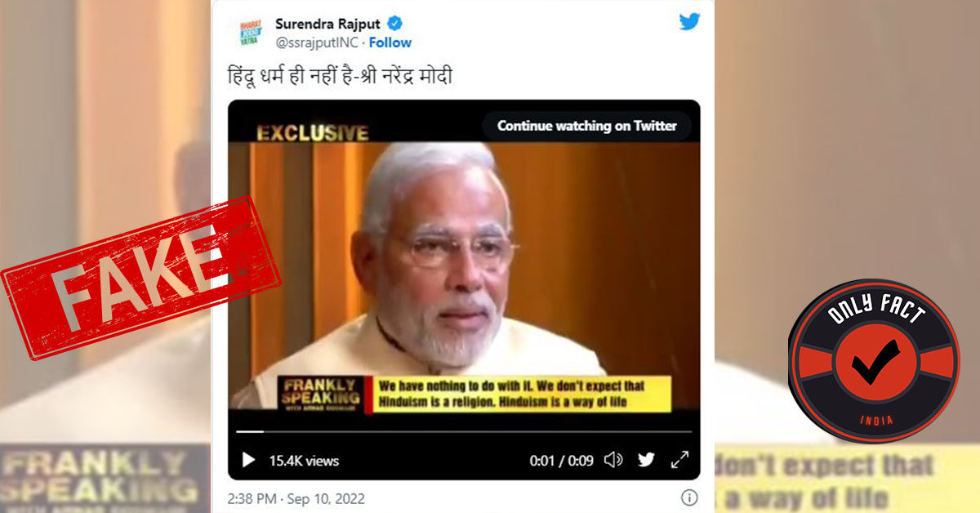Image resolution: width=980 pixels, height=513 pixels.
Task: Open the Surendra Rajput profile name
Action: 327,24
